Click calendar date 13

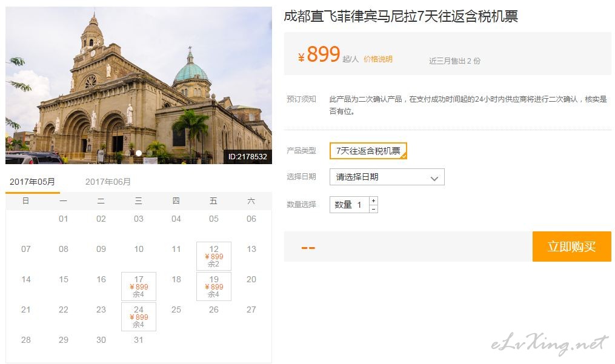tap(251, 249)
